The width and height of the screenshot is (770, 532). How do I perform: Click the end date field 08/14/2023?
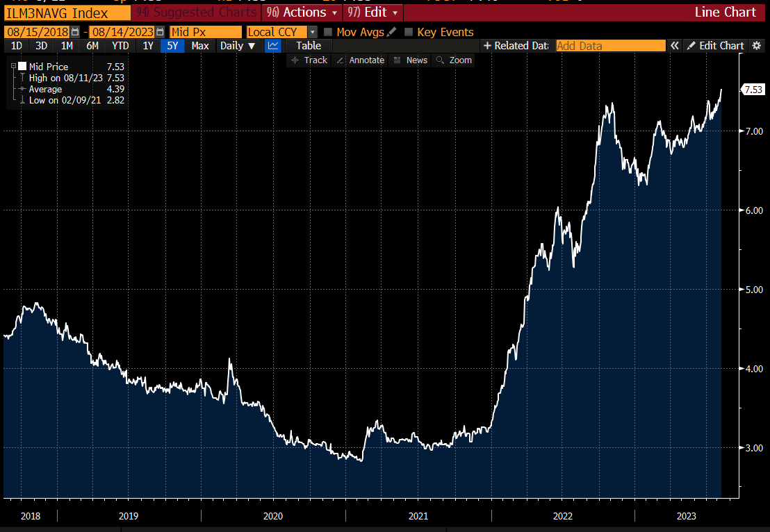[x=123, y=32]
